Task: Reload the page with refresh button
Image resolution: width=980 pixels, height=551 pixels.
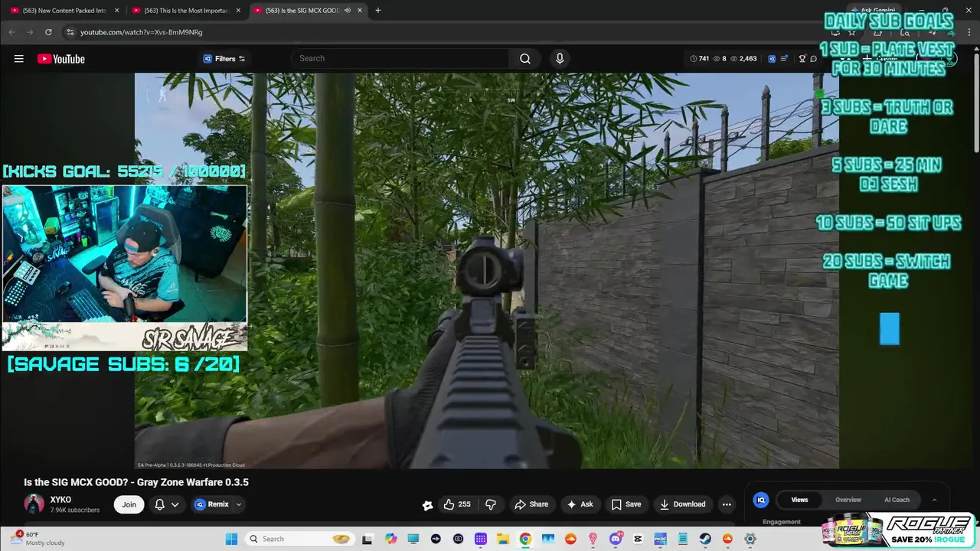Action: pyautogui.click(x=48, y=32)
